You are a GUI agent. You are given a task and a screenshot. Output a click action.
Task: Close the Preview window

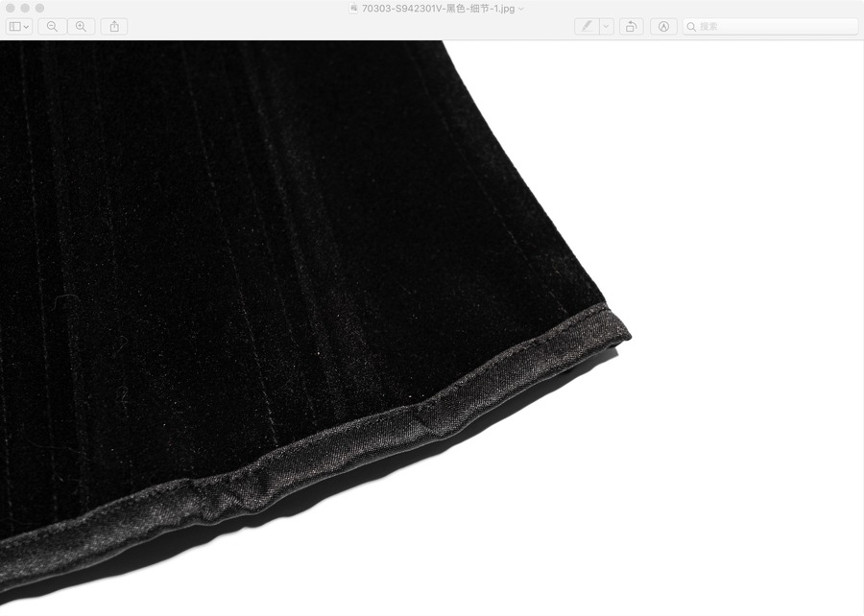pos(11,8)
